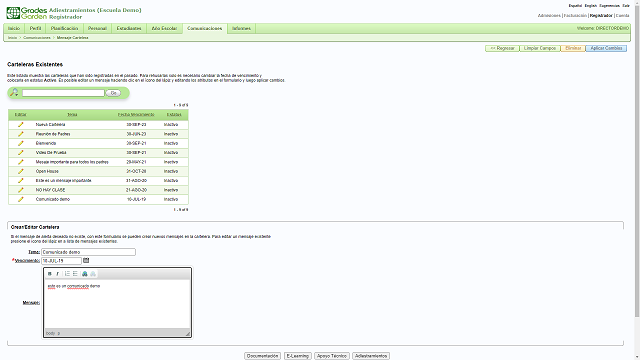Click the Comunicaciones breadcrumb link
The width and height of the screenshot is (640, 360).
(37, 38)
